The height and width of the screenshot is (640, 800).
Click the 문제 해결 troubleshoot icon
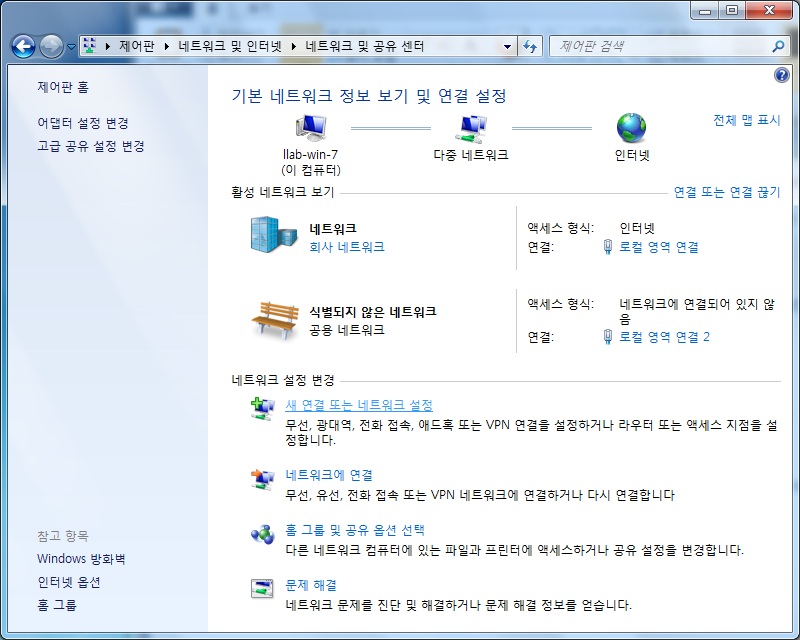click(263, 589)
